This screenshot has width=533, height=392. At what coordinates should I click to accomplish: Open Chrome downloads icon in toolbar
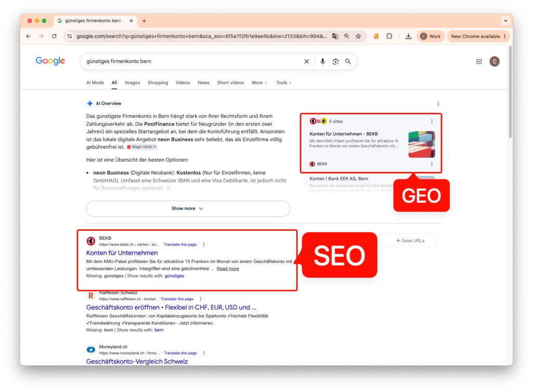point(408,36)
